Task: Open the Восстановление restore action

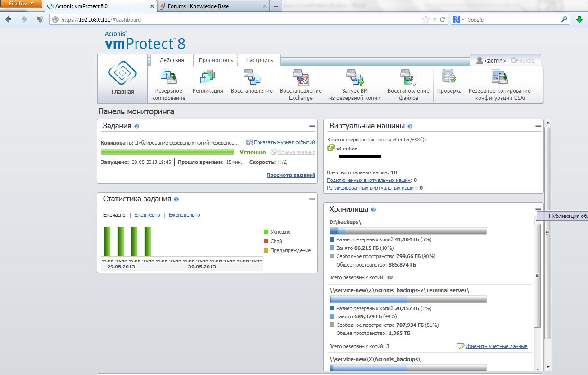Action: tap(252, 81)
